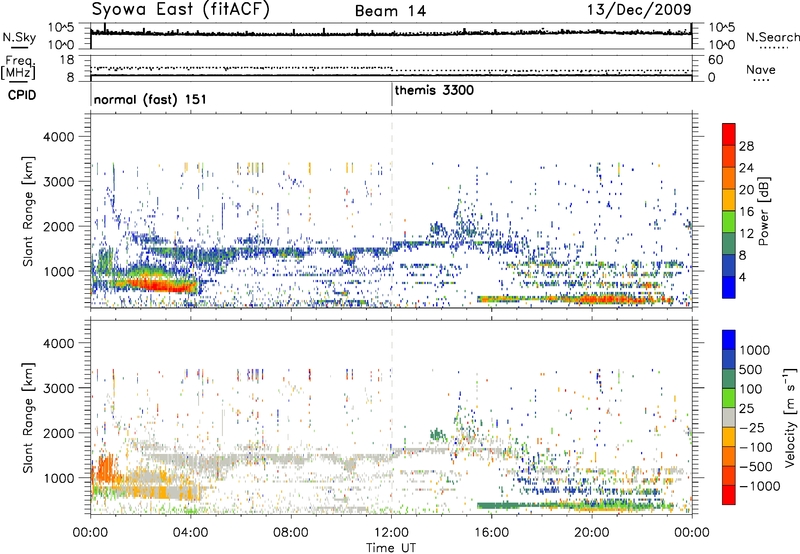Click the "Slant Range [km]" label of the velocity panel

click(28, 417)
